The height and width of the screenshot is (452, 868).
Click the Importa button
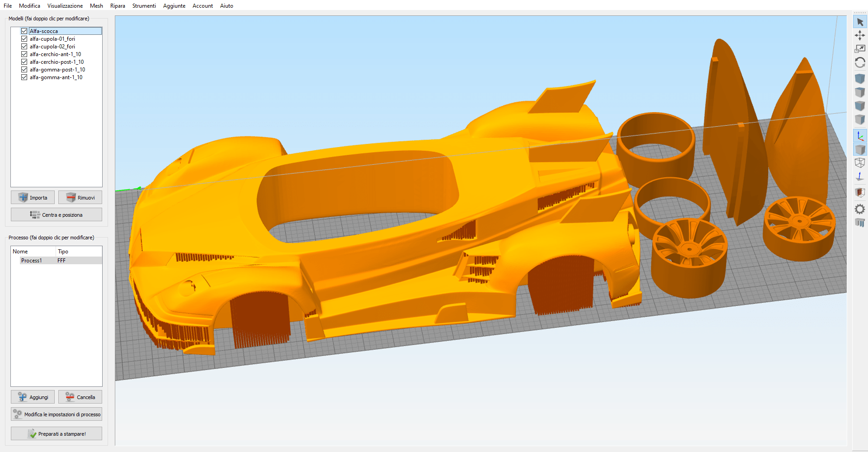pyautogui.click(x=33, y=198)
